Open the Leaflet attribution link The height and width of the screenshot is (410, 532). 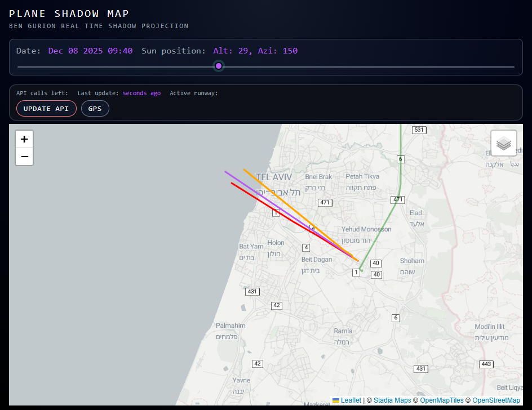(x=351, y=400)
